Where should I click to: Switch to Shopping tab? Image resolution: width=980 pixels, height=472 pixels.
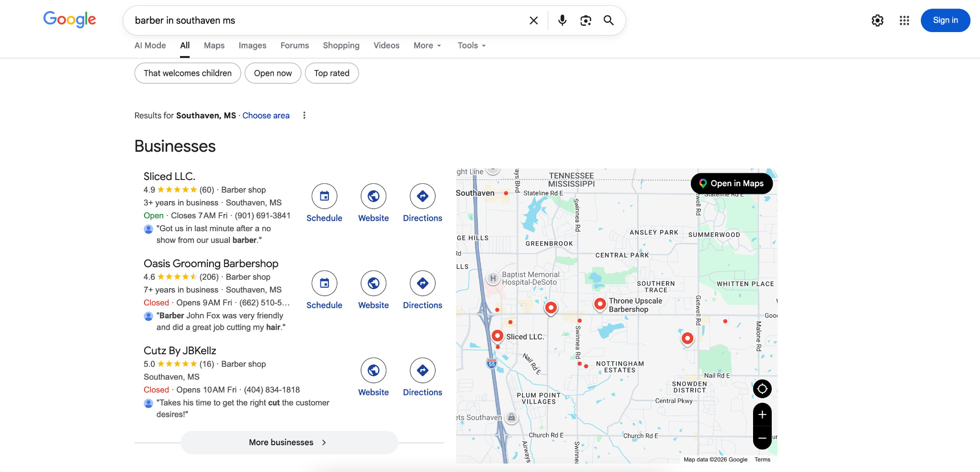[x=341, y=45]
